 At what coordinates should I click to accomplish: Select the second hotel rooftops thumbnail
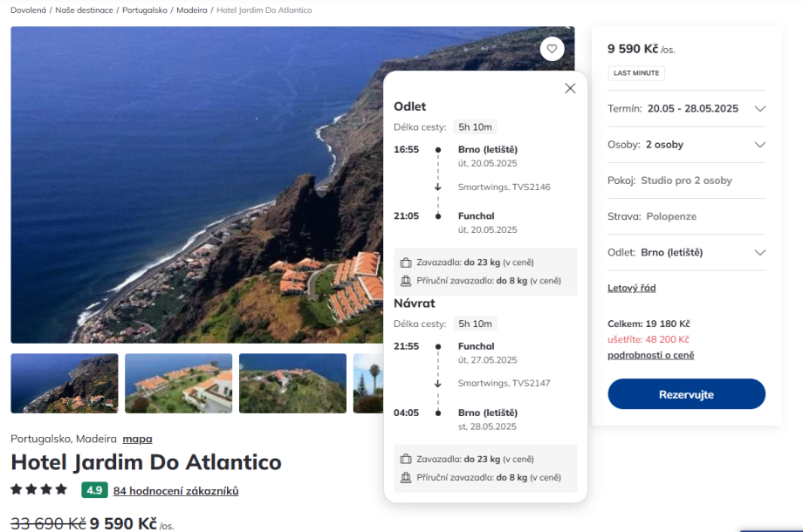179,383
